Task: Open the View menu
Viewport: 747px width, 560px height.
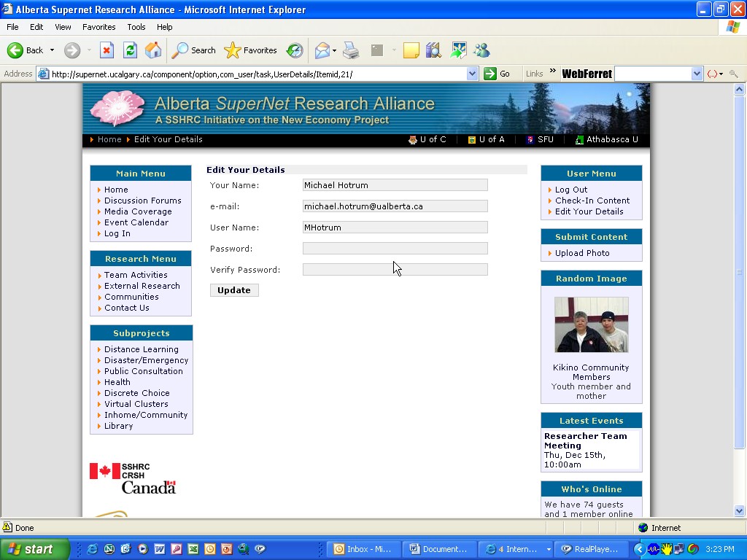Action: (63, 27)
